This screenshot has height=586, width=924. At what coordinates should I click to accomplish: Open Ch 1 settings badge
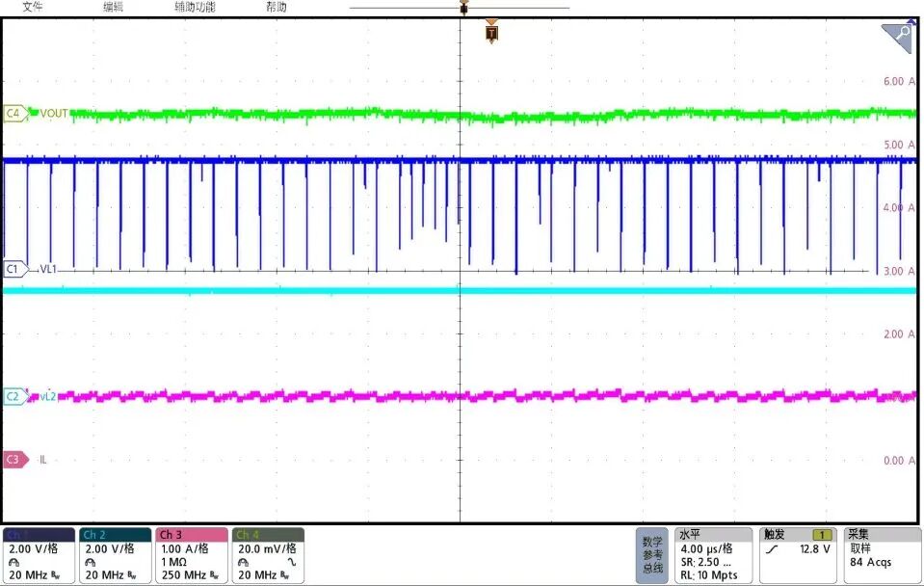point(39,555)
